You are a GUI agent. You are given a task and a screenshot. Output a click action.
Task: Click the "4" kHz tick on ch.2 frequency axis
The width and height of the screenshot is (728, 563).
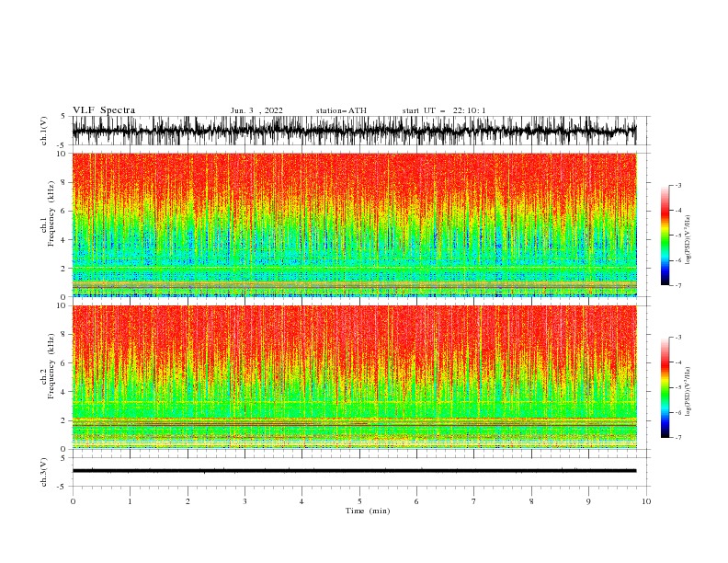[x=63, y=392]
